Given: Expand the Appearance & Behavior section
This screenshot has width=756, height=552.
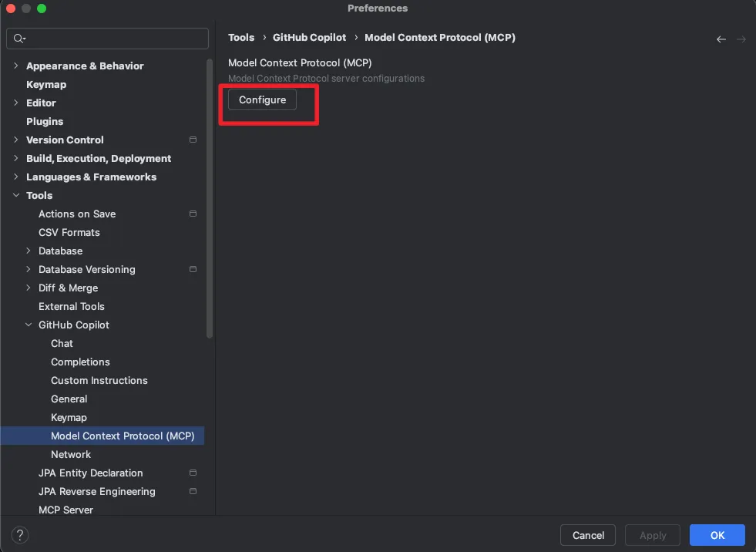Looking at the screenshot, I should click(x=16, y=66).
